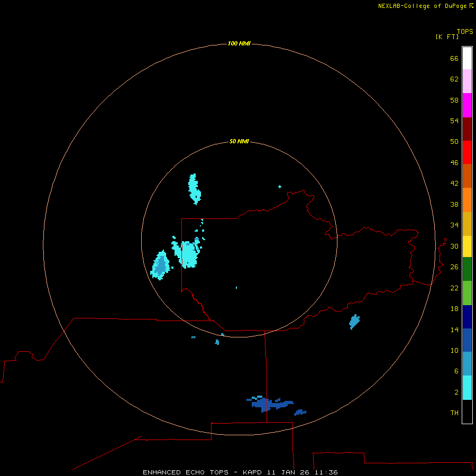The height and width of the screenshot is (476, 476).
Task: Pick the yellow legend swatch
Action: (467, 246)
